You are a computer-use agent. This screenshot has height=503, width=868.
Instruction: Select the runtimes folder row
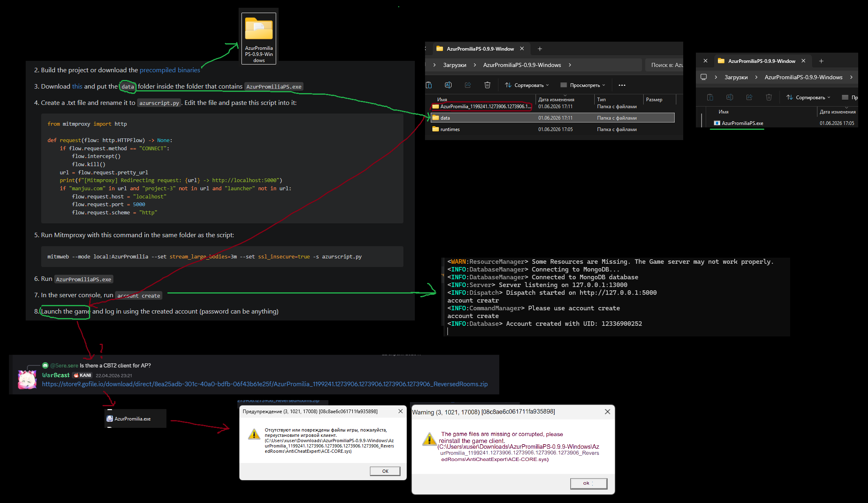tap(553, 129)
